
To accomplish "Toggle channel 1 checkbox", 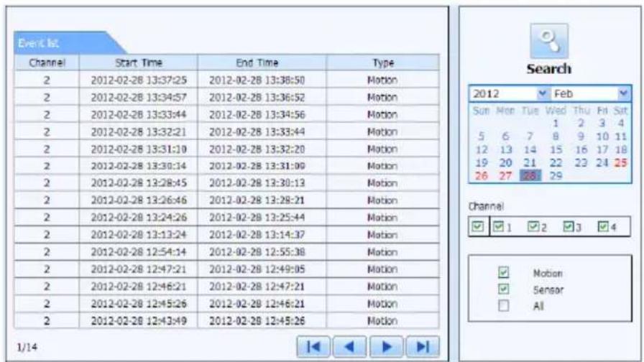I will coord(498,226).
